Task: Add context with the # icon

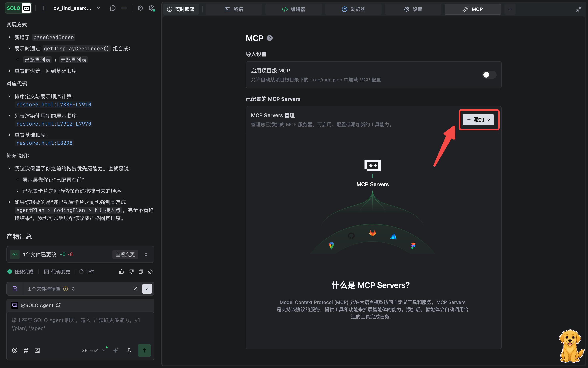Action: [x=26, y=350]
